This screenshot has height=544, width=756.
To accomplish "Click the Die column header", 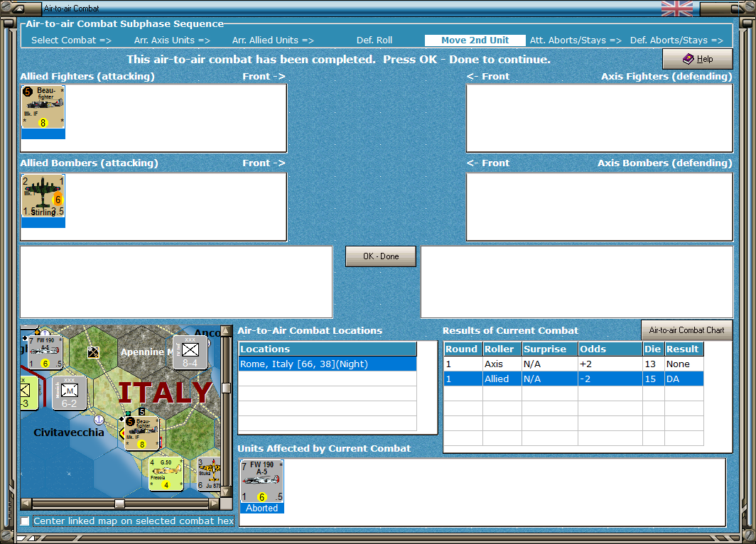I will pyautogui.click(x=653, y=349).
